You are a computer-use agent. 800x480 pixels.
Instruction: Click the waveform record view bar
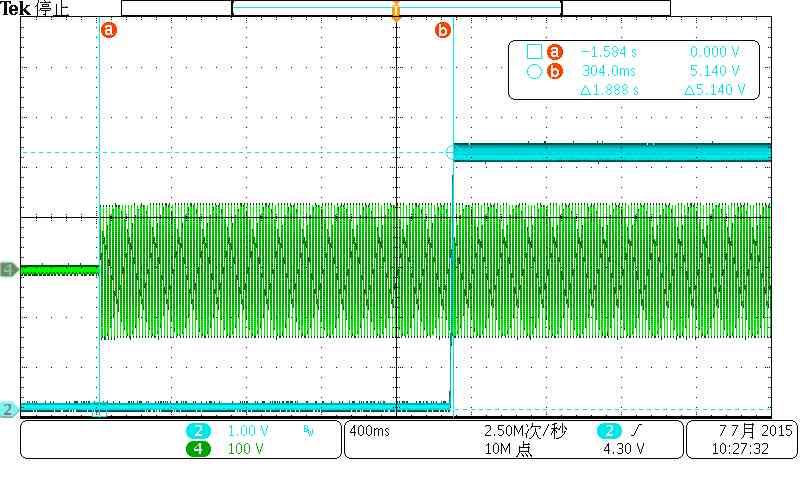coord(396,8)
